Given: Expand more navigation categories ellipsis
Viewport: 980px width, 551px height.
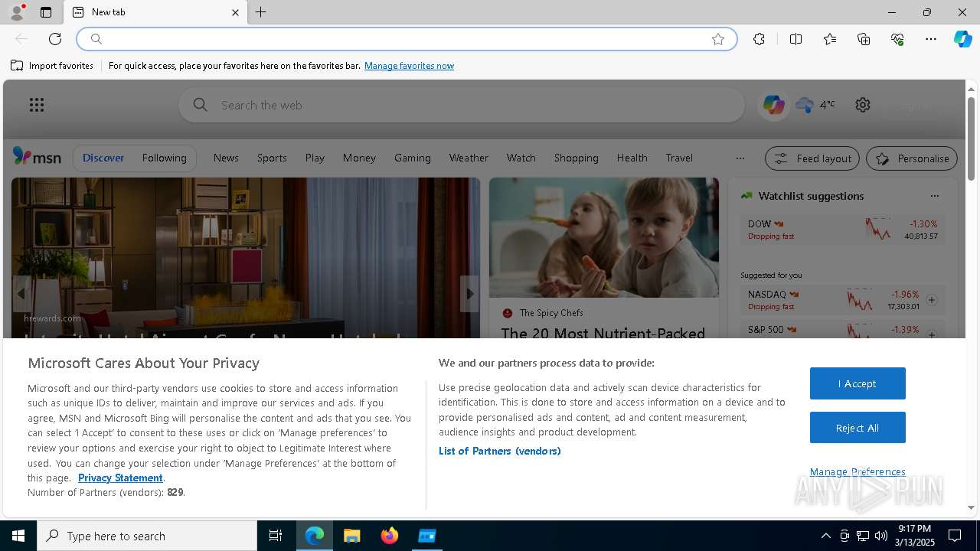Looking at the screenshot, I should click(x=740, y=158).
